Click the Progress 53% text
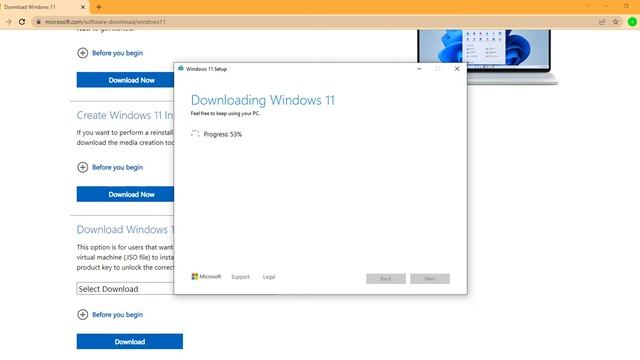 pos(222,134)
